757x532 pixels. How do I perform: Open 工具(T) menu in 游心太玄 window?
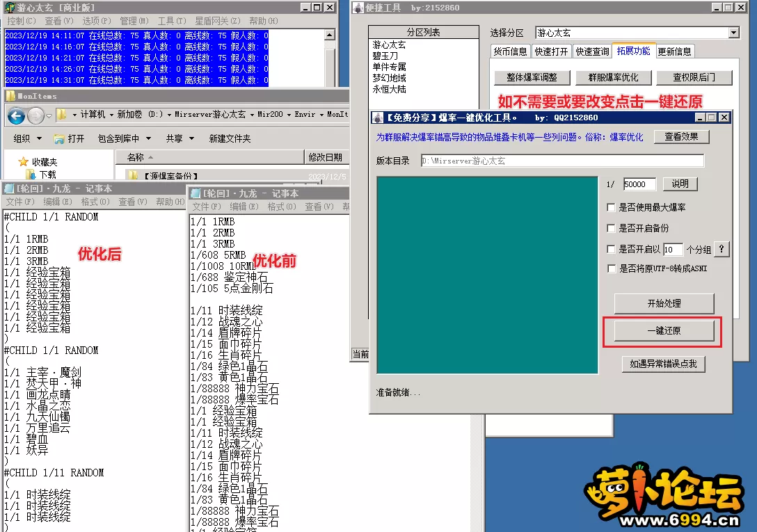[172, 21]
